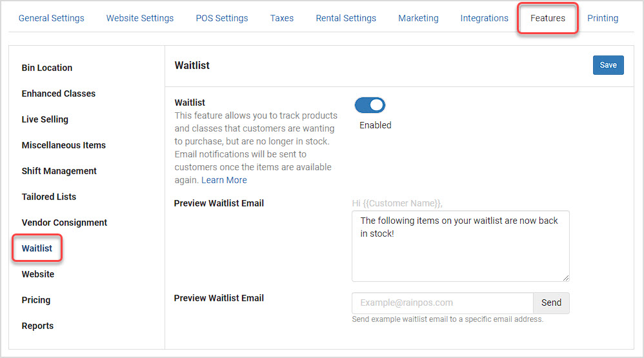644x358 pixels.
Task: Go to the Taxes tab
Action: [x=282, y=18]
